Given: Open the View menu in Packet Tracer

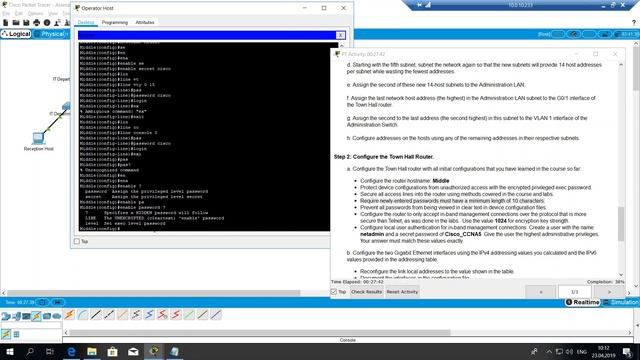Looking at the screenshot, I should (x=53, y=13).
